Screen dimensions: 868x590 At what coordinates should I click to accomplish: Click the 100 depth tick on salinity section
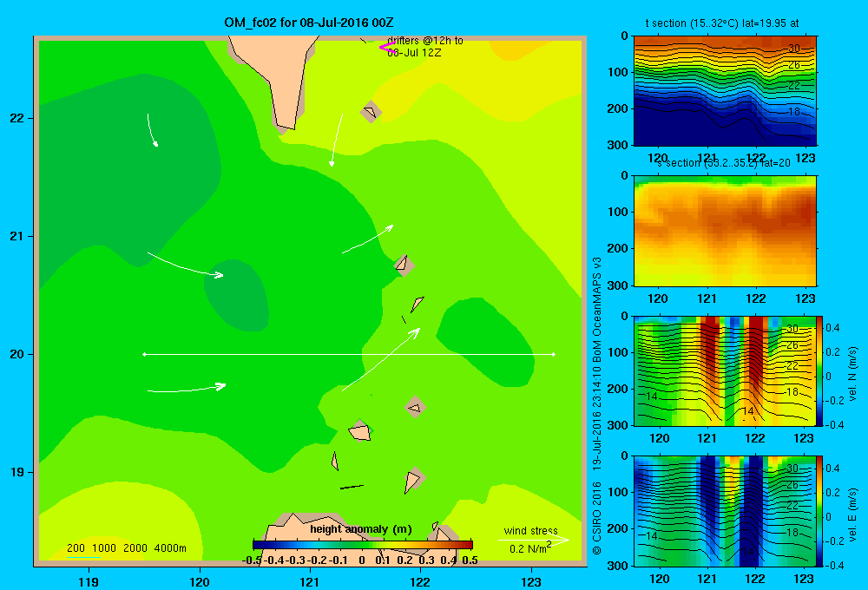(x=618, y=212)
